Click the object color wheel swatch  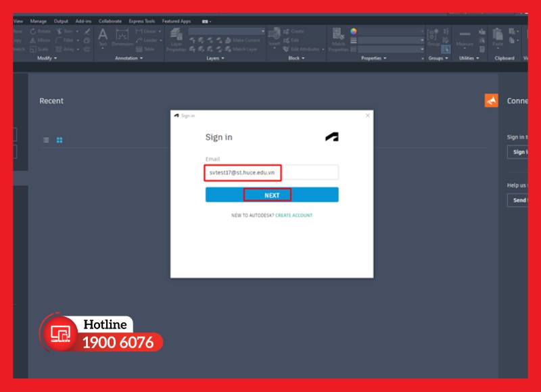pos(353,31)
